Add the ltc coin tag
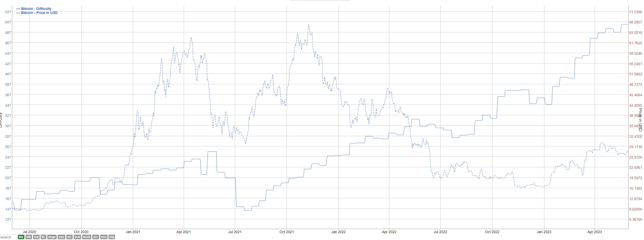 pos(43,237)
